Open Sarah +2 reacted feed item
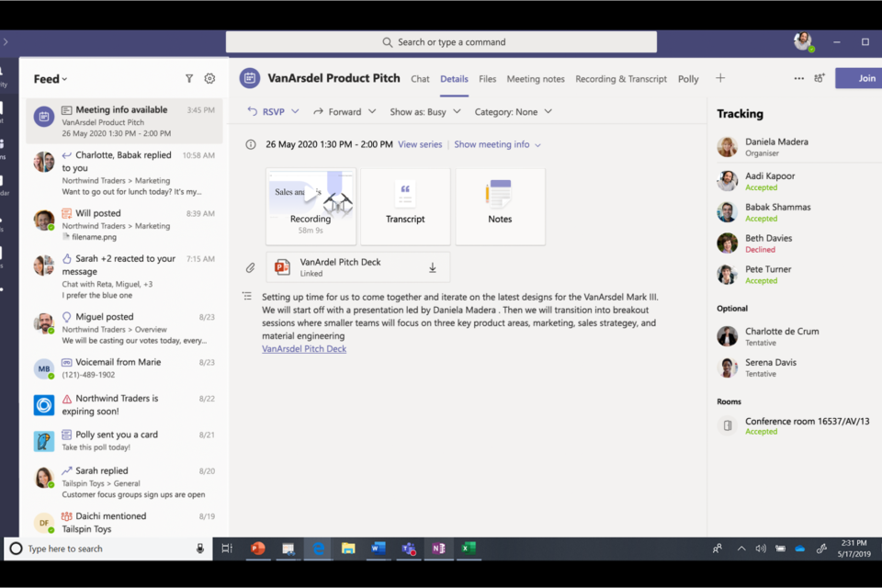 pyautogui.click(x=124, y=277)
